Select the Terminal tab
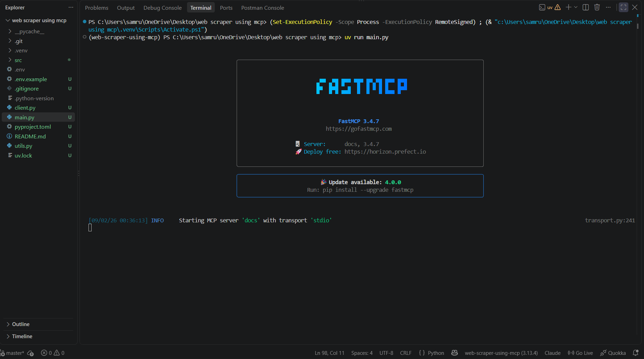The width and height of the screenshot is (644, 359). [x=201, y=8]
